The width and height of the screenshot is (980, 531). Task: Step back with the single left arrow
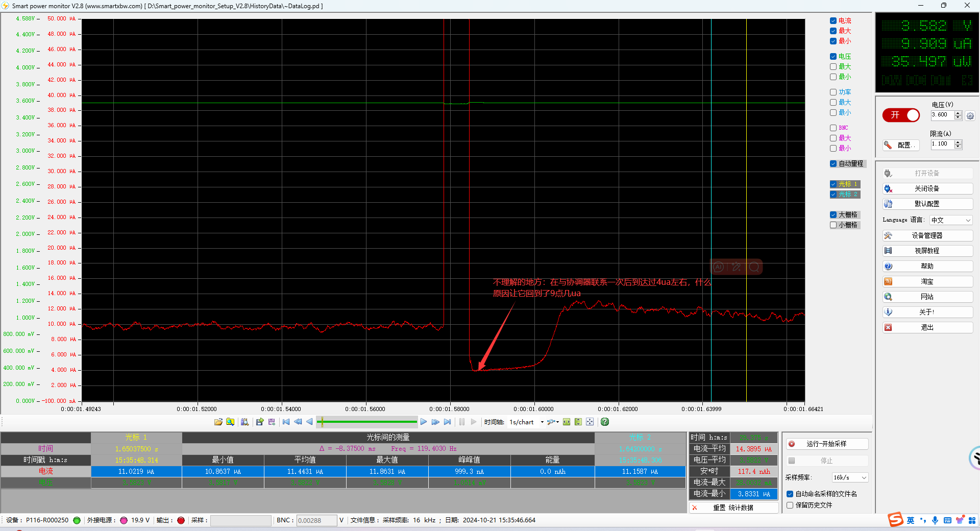[309, 422]
